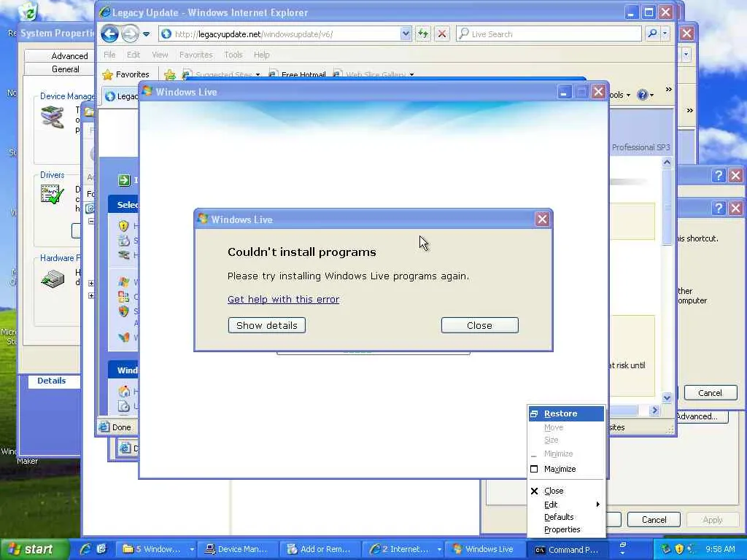Viewport: 747px width, 560px height.
Task: Open 5 Windows Explorer taskbar group
Action: tap(158, 549)
